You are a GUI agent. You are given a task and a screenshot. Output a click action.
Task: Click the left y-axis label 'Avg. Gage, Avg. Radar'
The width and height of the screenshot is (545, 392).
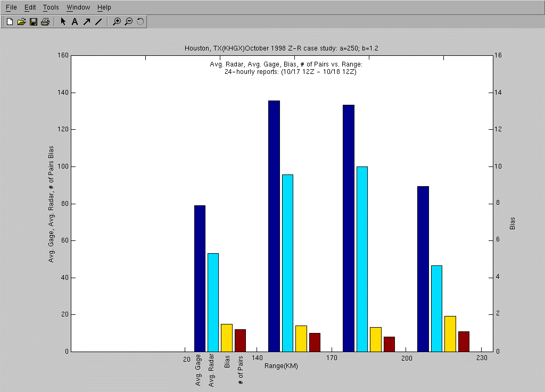pos(51,204)
